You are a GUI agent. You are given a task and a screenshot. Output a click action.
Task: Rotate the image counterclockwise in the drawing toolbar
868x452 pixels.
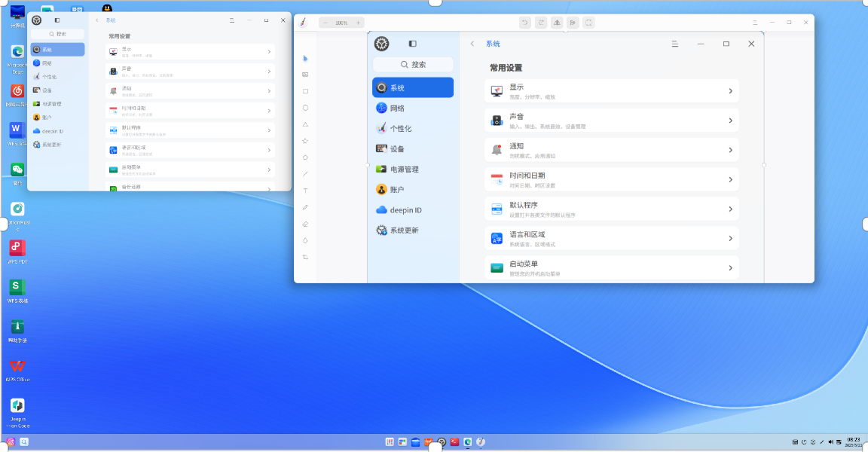[524, 23]
